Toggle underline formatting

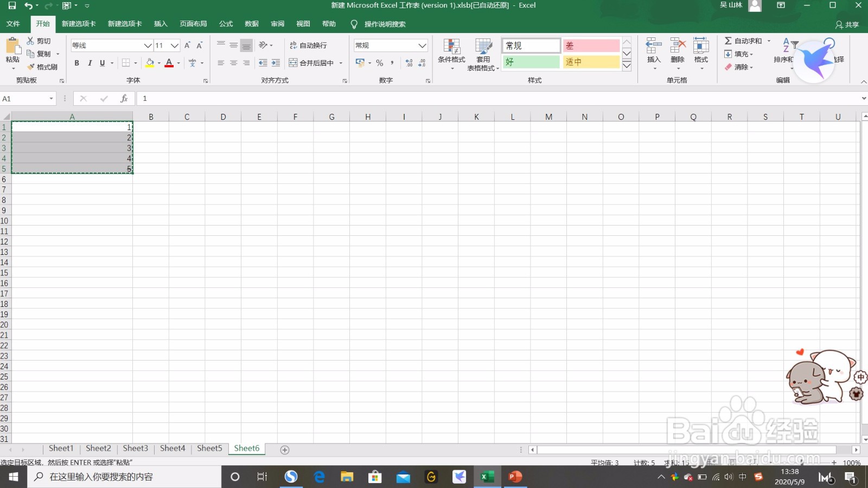(102, 63)
